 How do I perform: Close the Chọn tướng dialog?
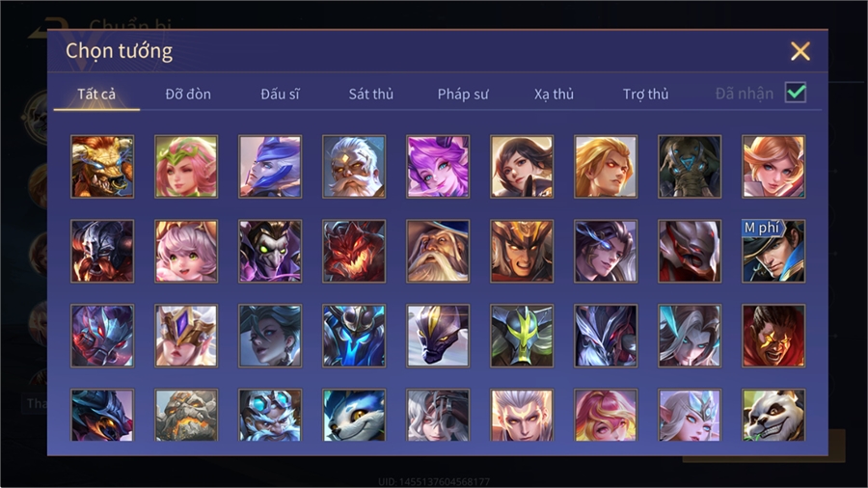click(800, 51)
